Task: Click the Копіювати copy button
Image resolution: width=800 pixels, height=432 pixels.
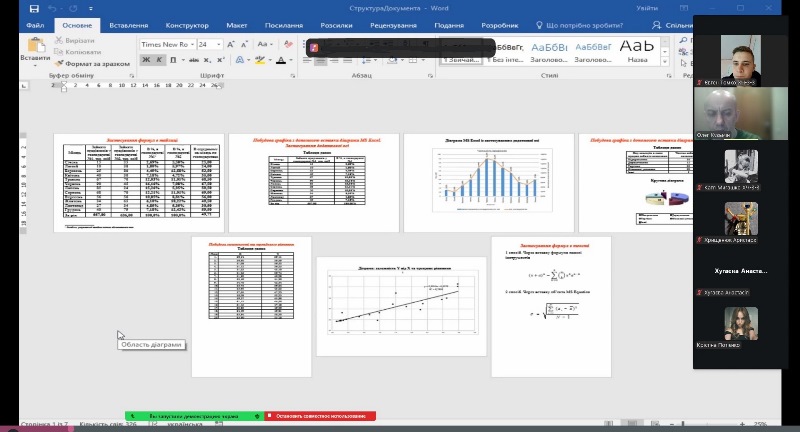Action: (78, 52)
